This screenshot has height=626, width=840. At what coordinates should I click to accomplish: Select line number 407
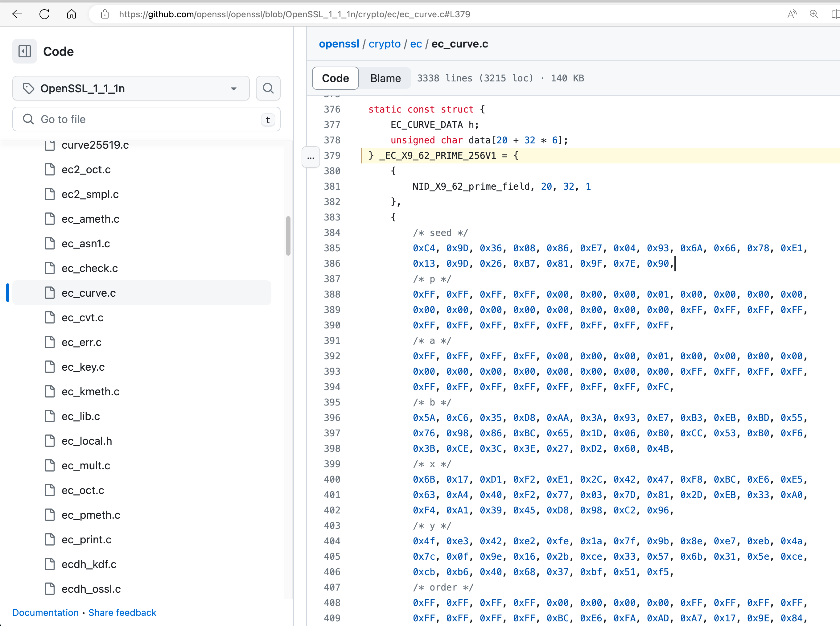pyautogui.click(x=332, y=587)
